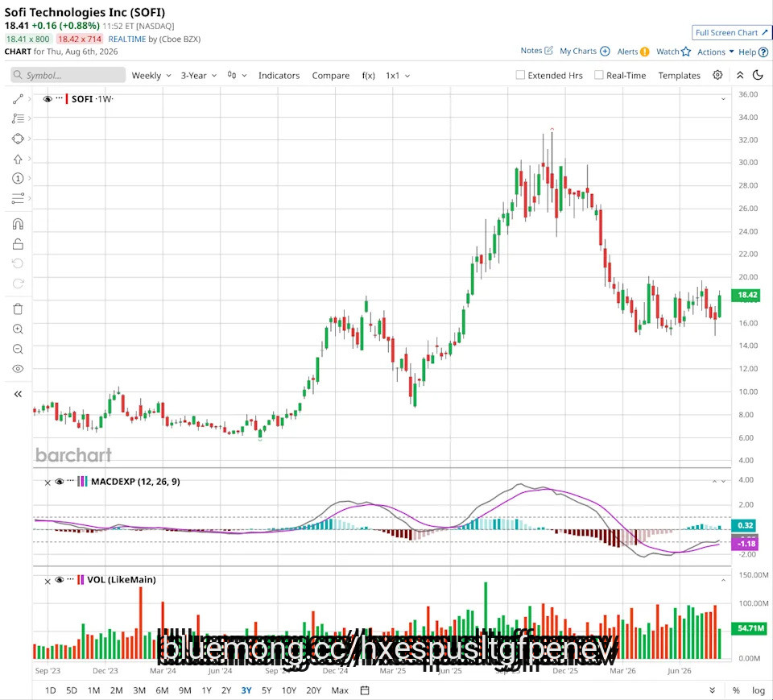
Task: Click the SOFI red color swatch
Action: coord(67,99)
